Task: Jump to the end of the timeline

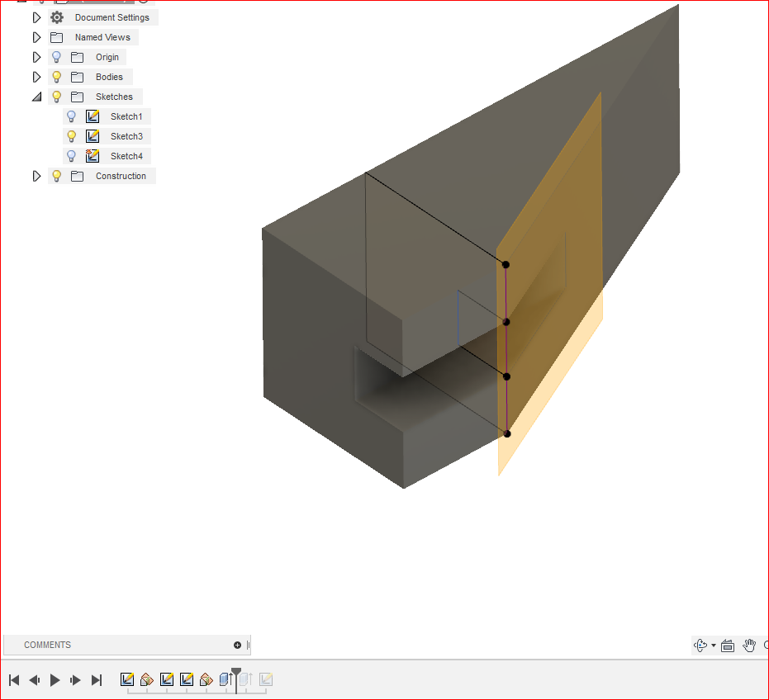Action: tap(97, 680)
